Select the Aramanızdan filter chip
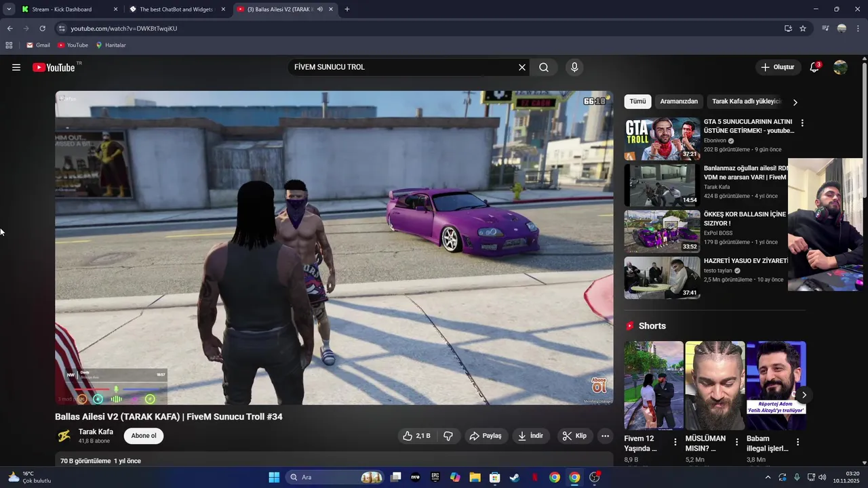 (x=679, y=102)
